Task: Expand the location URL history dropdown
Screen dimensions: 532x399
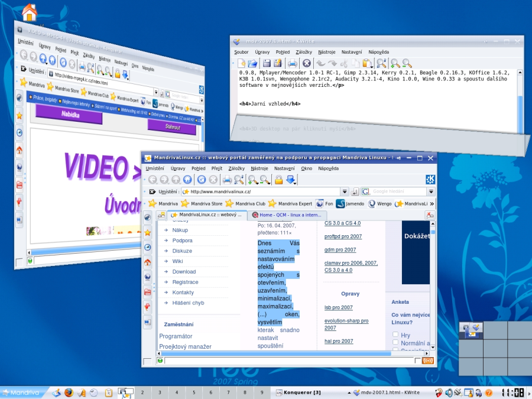Action: pos(345,192)
